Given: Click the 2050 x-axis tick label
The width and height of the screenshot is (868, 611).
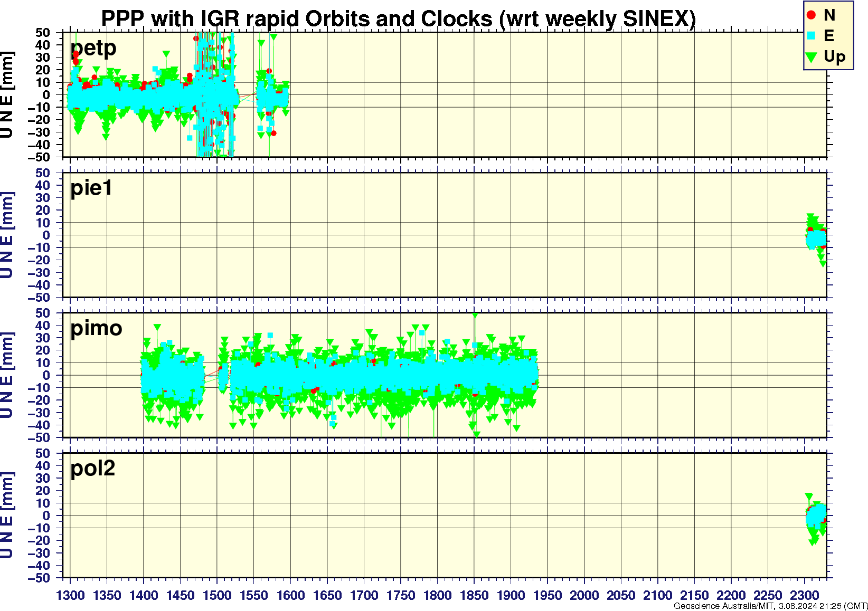Looking at the screenshot, I should pyautogui.click(x=621, y=595).
